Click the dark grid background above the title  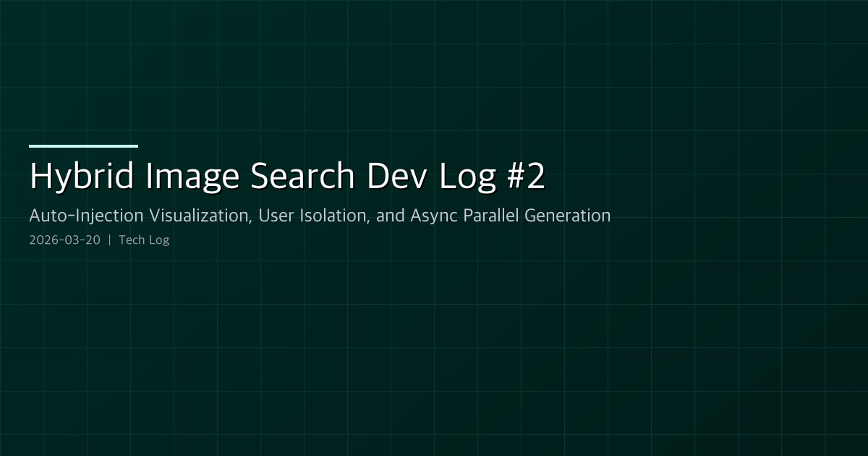tap(434, 72)
